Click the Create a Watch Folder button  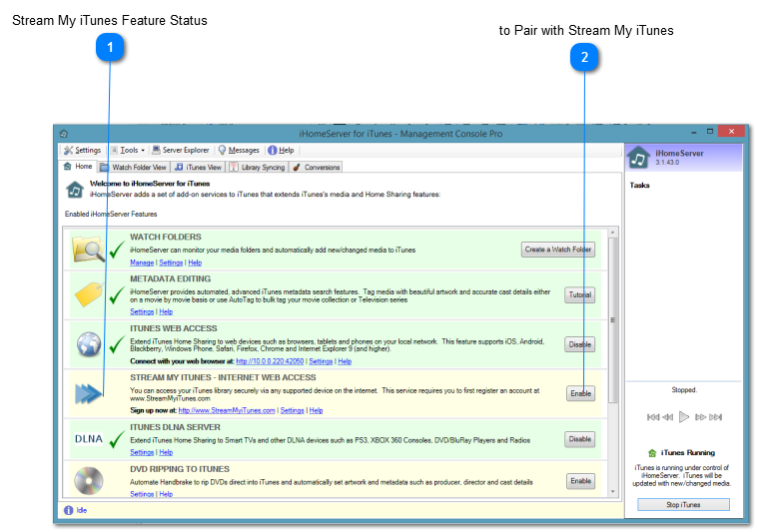558,250
